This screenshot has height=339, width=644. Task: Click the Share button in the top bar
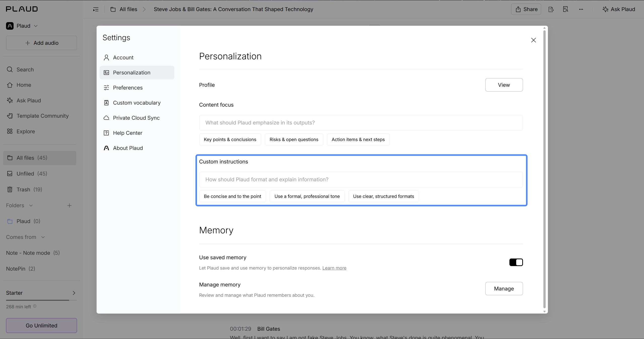click(526, 9)
